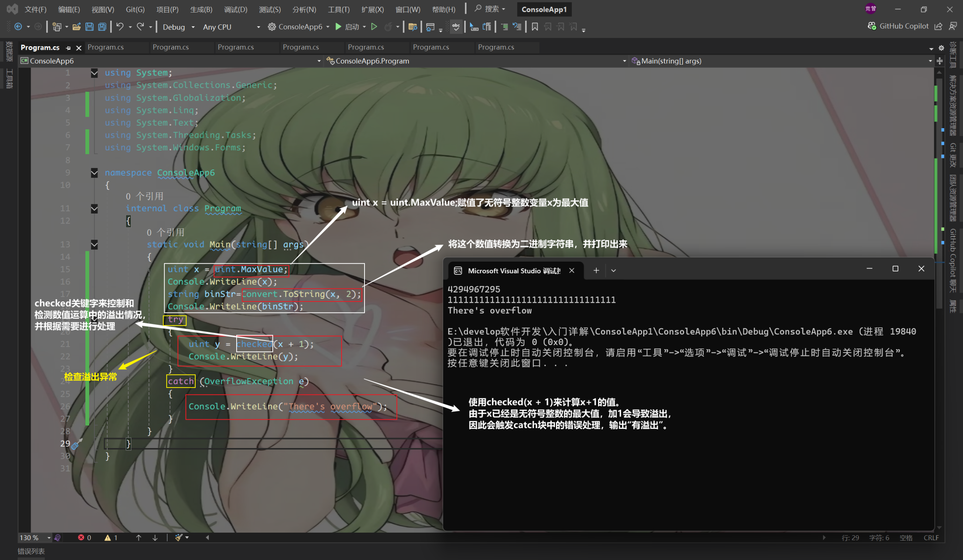
Task: Collapse the Program class block
Action: pos(94,209)
